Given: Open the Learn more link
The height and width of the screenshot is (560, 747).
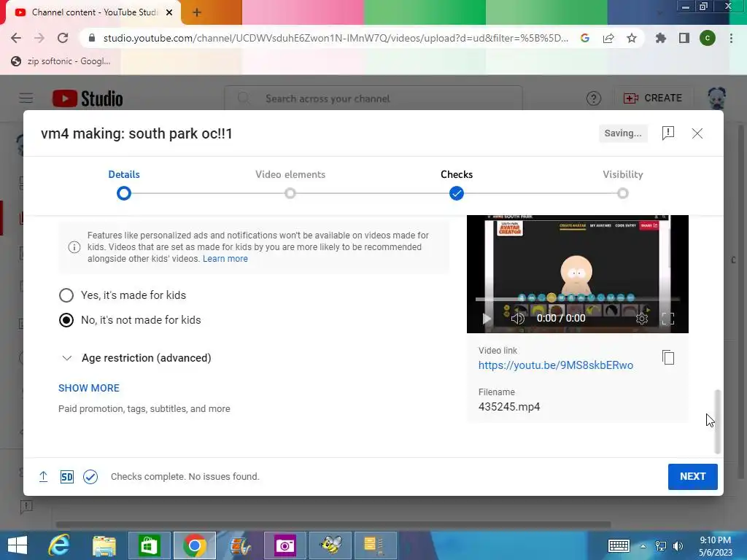Looking at the screenshot, I should (x=225, y=259).
